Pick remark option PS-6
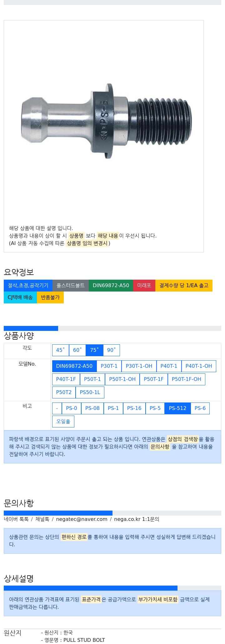Image resolution: width=225 pixels, height=644 pixels. pos(200,408)
